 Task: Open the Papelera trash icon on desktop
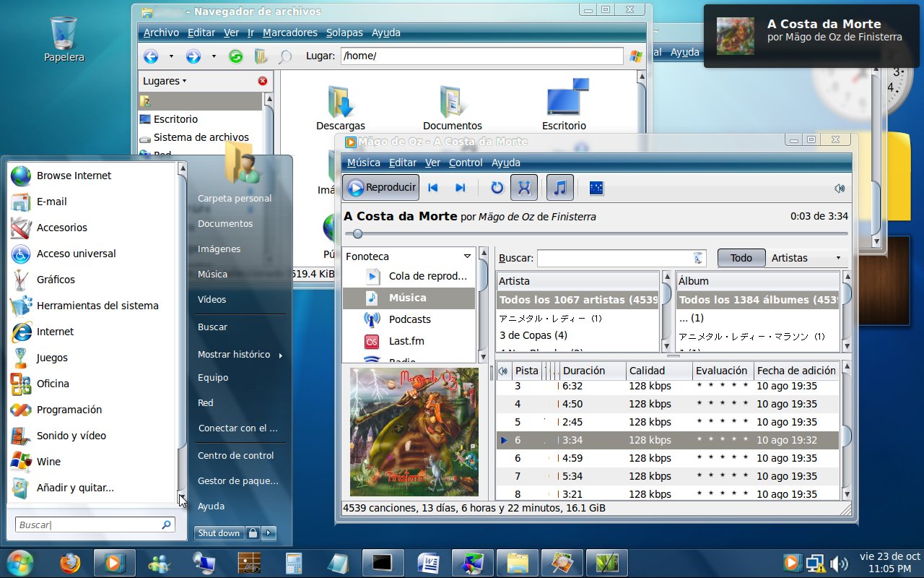coord(64,40)
